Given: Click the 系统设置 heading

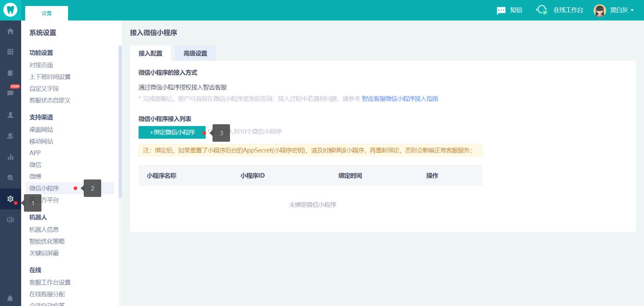Looking at the screenshot, I should (43, 33).
